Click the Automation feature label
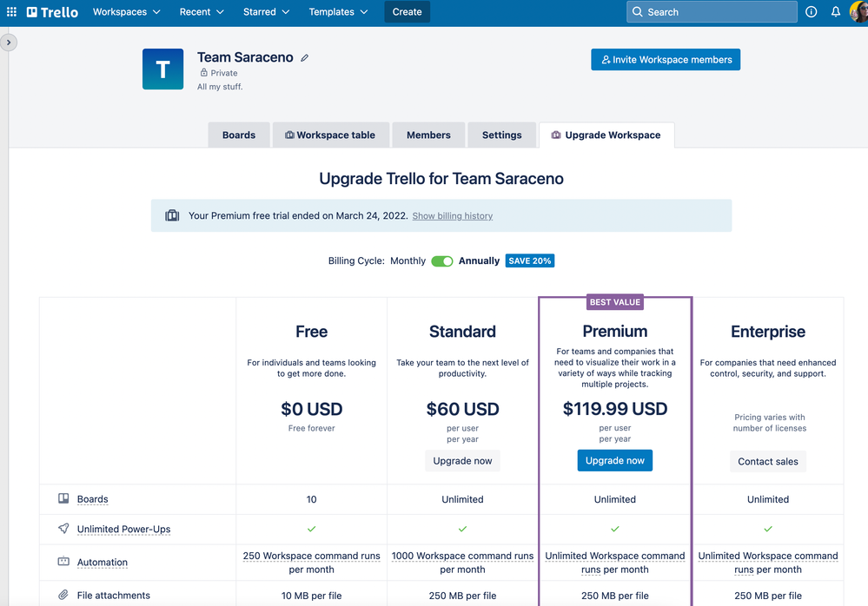Viewport: 868px width, 606px height. click(103, 563)
